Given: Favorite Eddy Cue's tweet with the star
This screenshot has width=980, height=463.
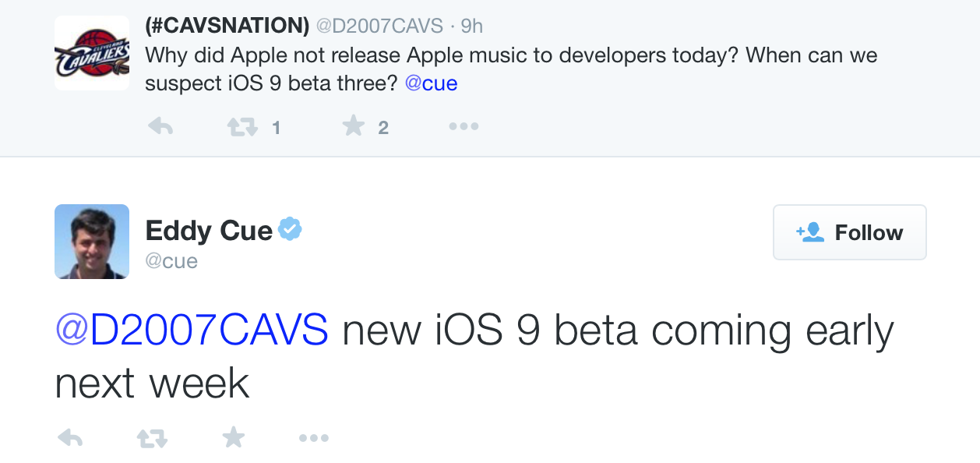Looking at the screenshot, I should [233, 439].
